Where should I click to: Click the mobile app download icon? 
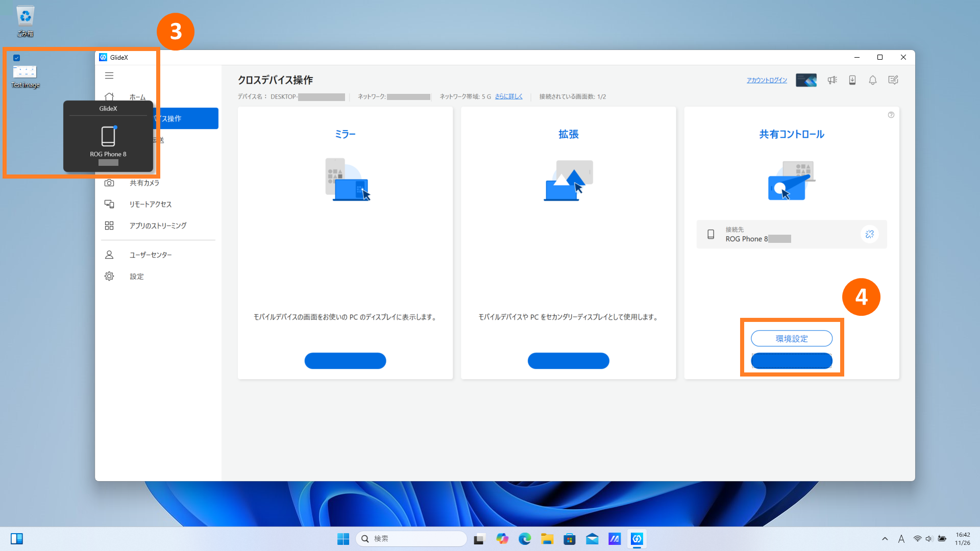pyautogui.click(x=852, y=80)
